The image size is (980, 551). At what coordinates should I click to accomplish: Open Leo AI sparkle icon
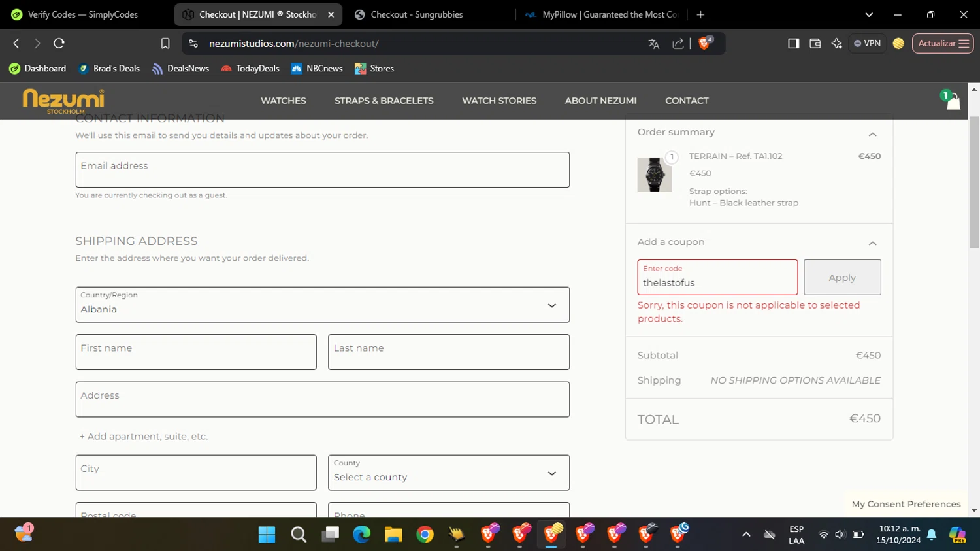836,43
